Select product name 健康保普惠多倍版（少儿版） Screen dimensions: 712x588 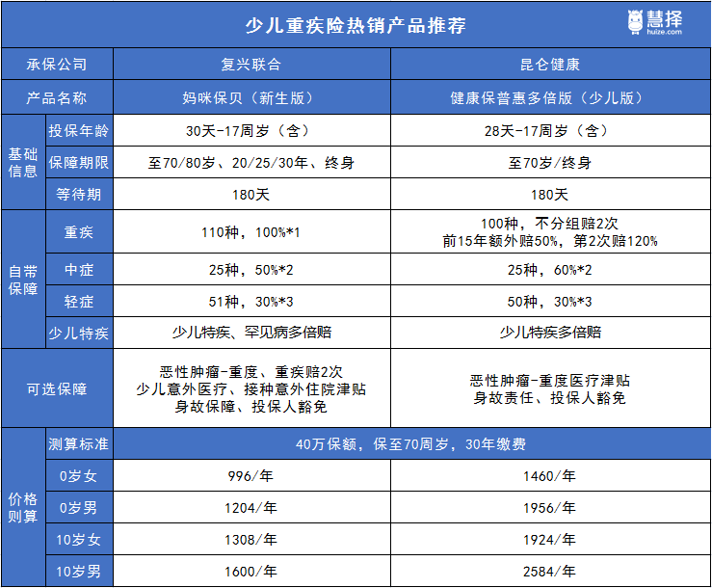(550, 98)
